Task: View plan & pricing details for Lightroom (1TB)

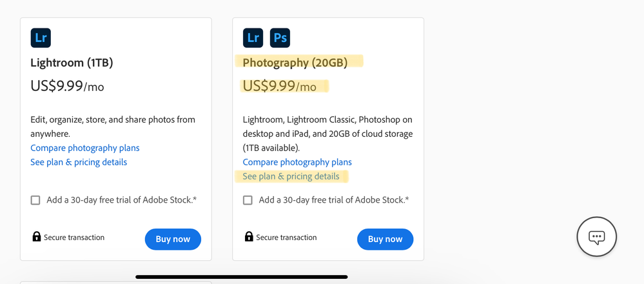Action: (79, 162)
